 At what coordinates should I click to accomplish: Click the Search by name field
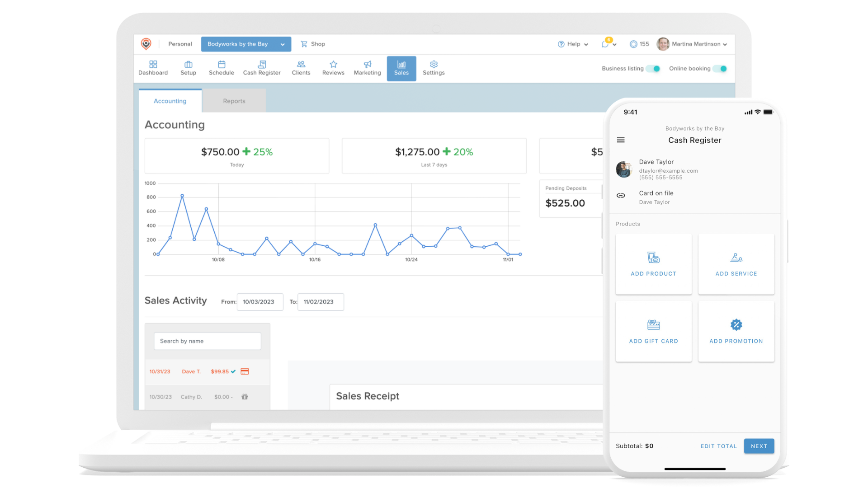[x=208, y=341]
